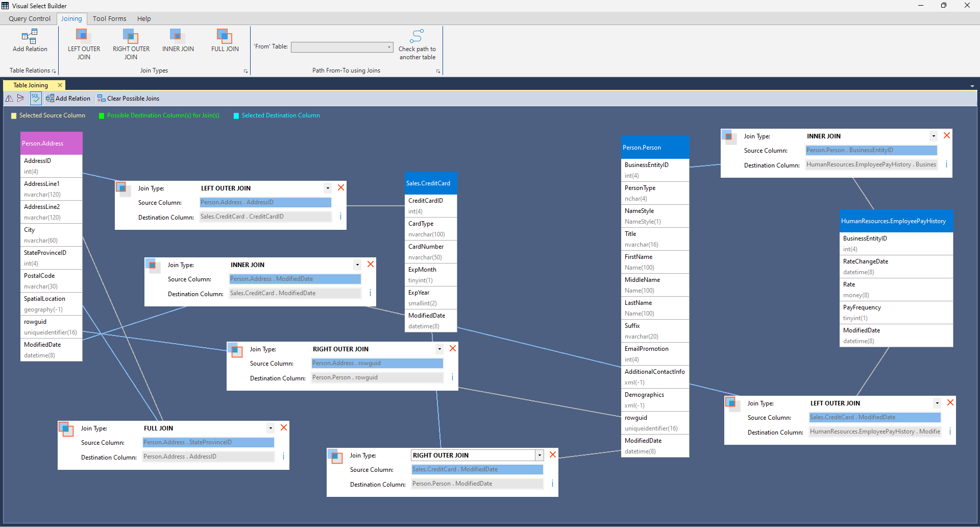Select the Table Joining document tab
The height and width of the screenshot is (527, 980).
click(x=31, y=85)
